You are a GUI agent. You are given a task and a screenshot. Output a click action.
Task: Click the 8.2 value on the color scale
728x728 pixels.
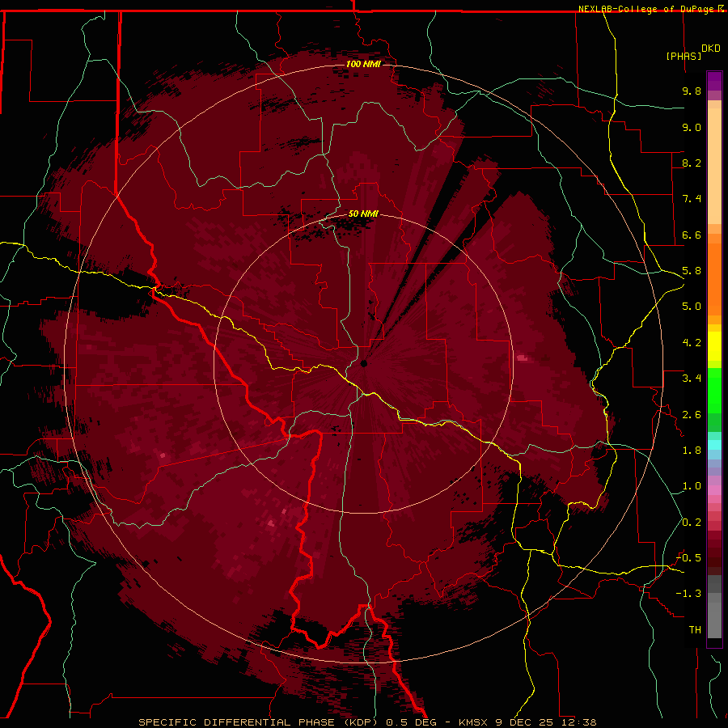point(692,163)
